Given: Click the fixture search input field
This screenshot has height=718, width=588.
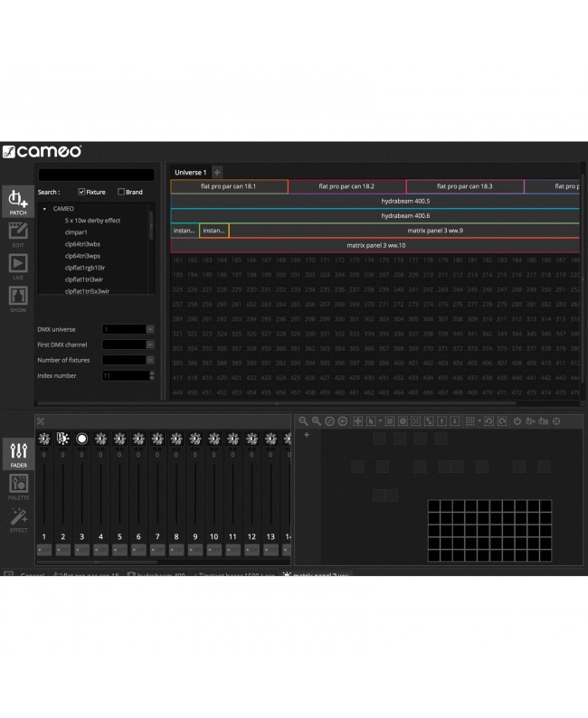Looking at the screenshot, I should tap(96, 175).
